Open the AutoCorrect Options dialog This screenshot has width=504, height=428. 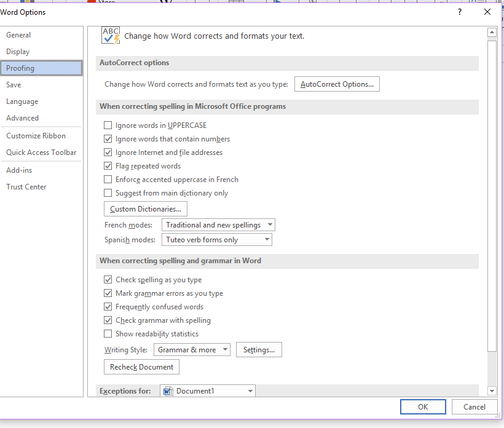(337, 84)
